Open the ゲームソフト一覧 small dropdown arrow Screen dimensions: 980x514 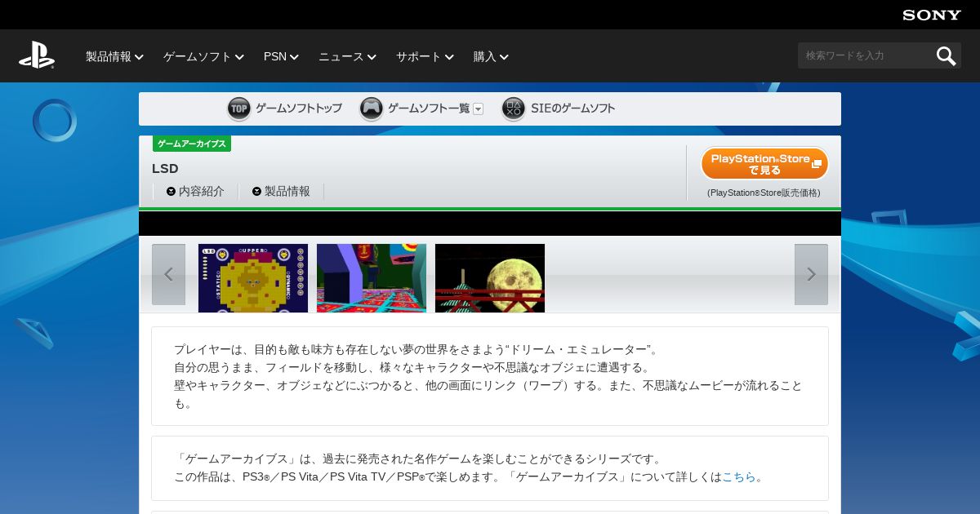(479, 109)
